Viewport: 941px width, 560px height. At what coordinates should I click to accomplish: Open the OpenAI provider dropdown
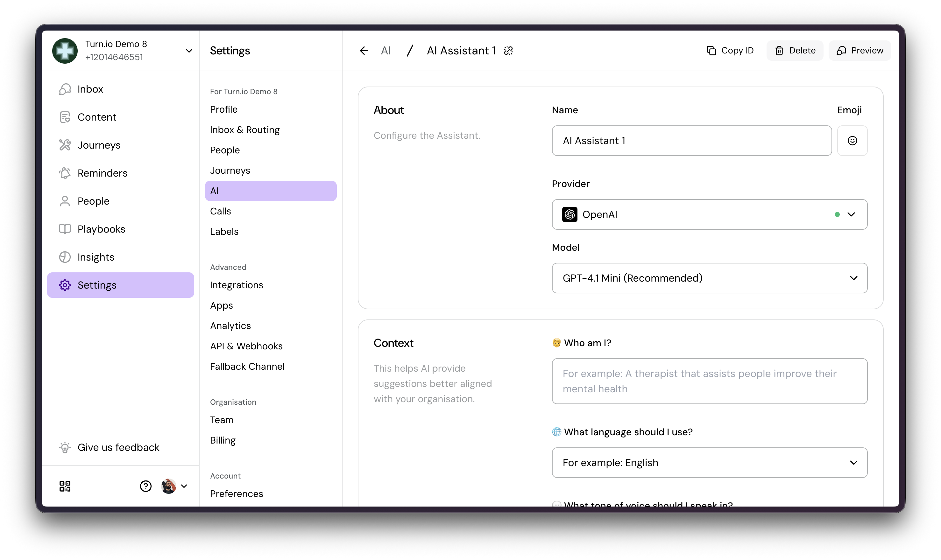point(709,214)
